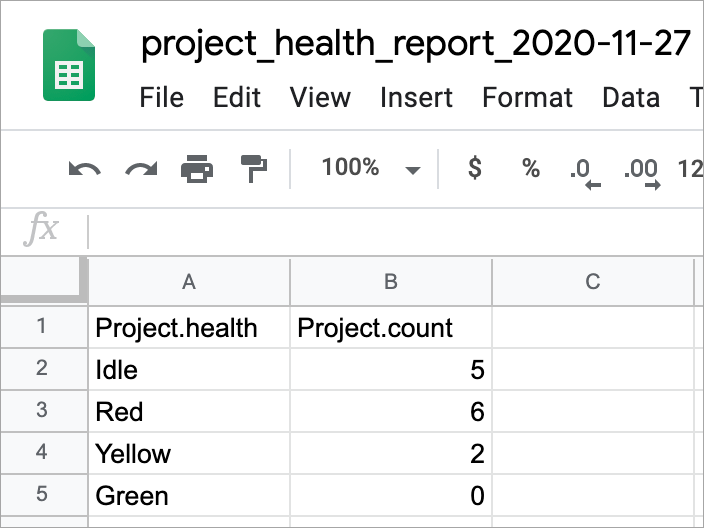Click the Redo arrow icon
The height and width of the screenshot is (528, 704).
click(x=141, y=169)
